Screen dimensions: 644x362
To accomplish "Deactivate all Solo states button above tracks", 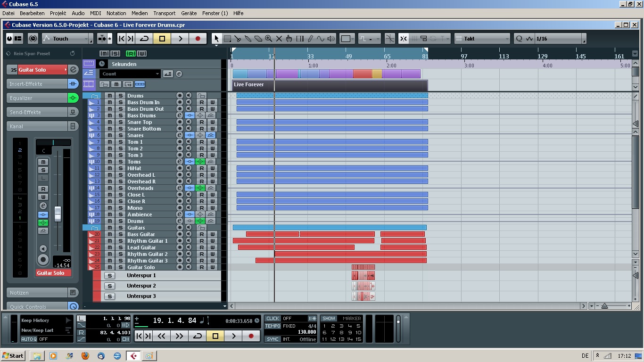I will 116,54.
